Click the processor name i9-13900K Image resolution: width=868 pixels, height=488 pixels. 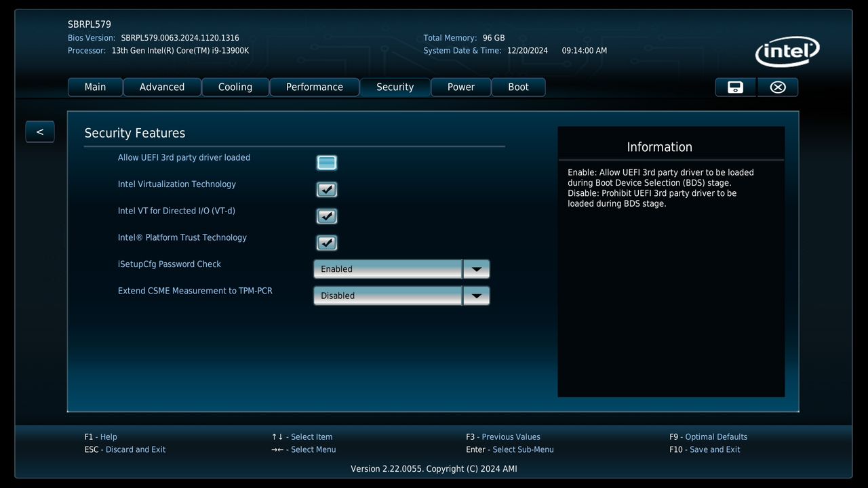point(180,51)
